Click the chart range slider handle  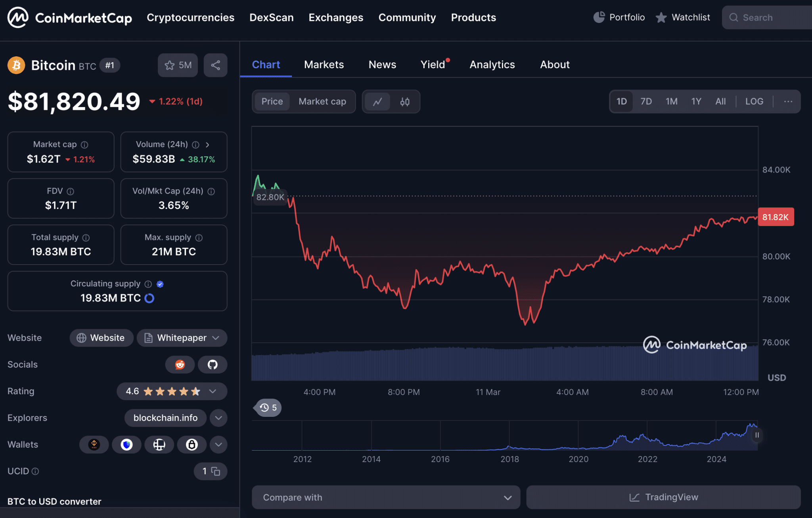(757, 435)
